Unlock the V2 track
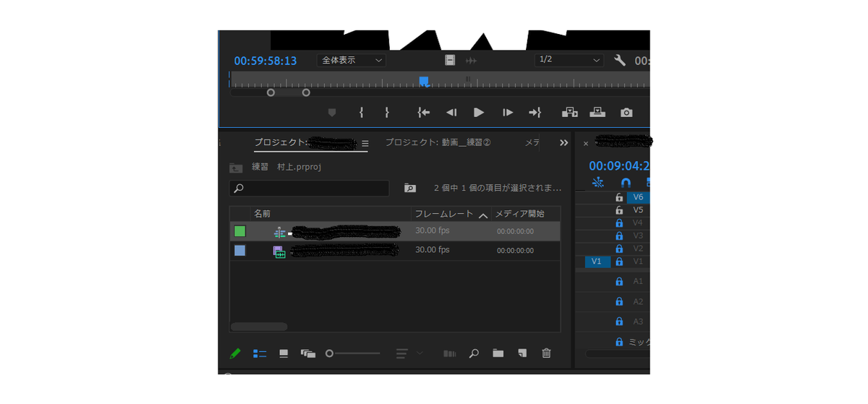This screenshot has height=404, width=868. [618, 249]
